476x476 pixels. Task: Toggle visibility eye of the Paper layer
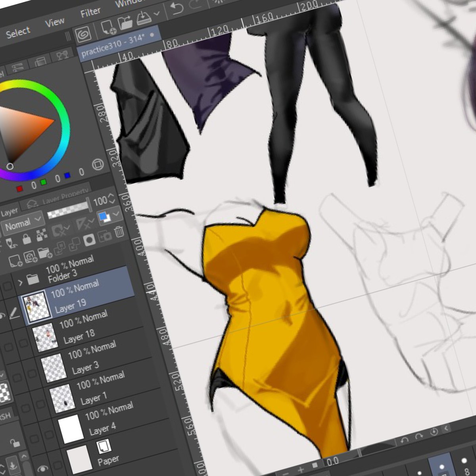[43, 468]
